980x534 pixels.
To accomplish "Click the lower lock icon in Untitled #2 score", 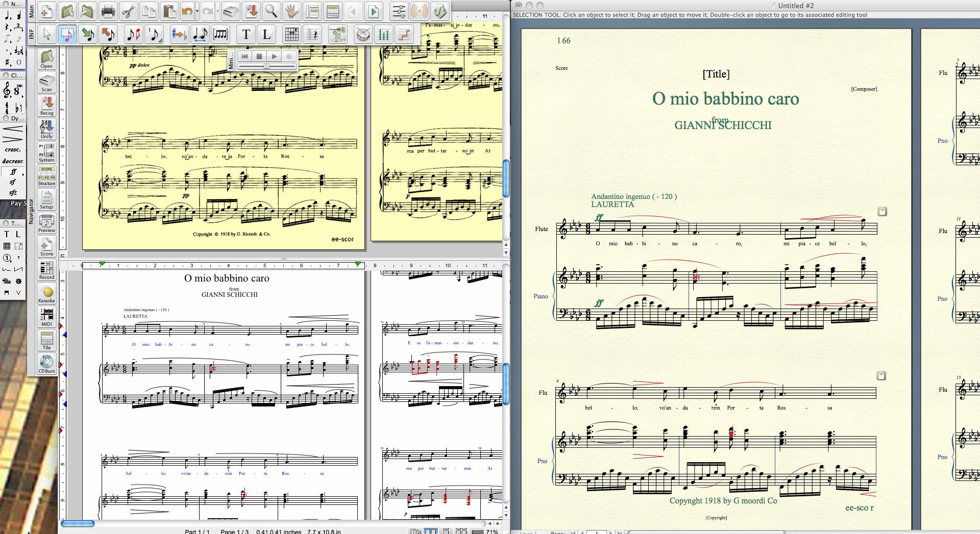I will [x=880, y=375].
